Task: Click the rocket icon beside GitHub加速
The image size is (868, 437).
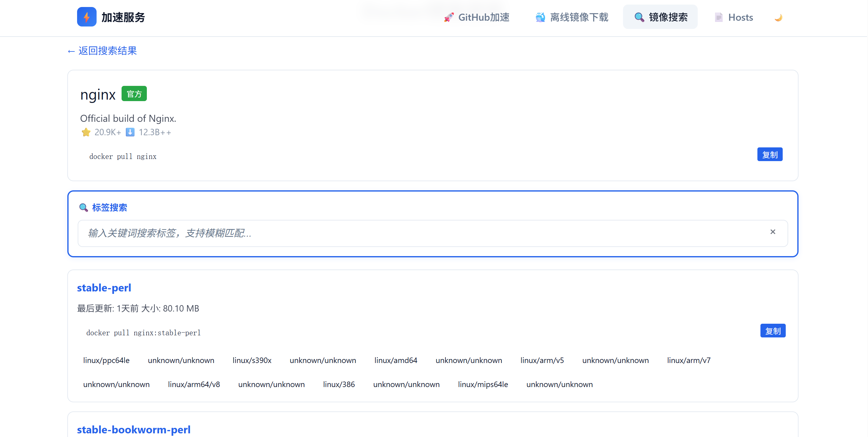Action: point(448,18)
